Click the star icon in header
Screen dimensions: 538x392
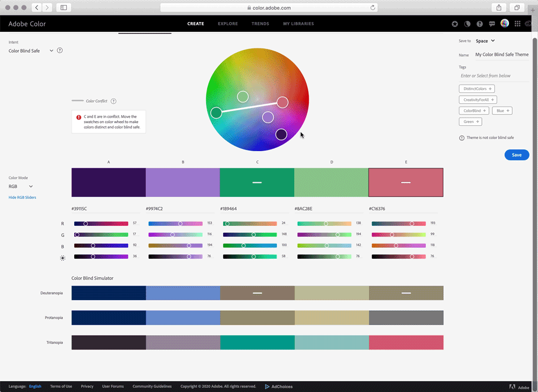pyautogui.click(x=455, y=24)
